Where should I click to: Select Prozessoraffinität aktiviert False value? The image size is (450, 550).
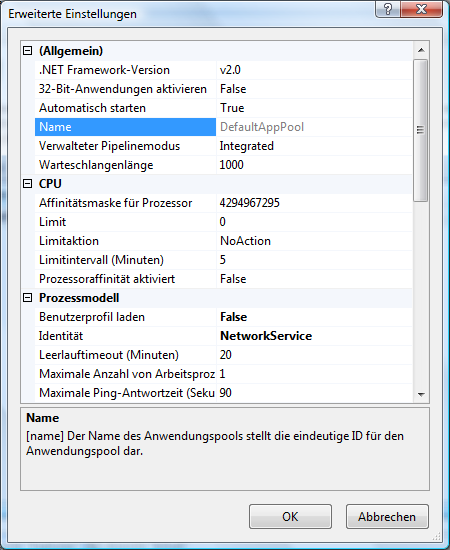click(314, 279)
